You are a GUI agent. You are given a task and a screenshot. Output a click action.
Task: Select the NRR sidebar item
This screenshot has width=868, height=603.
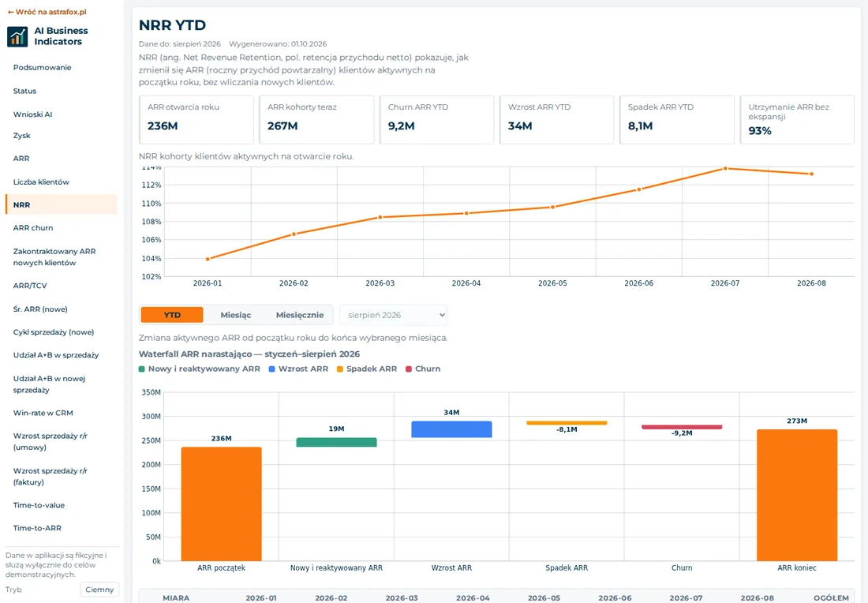point(61,204)
